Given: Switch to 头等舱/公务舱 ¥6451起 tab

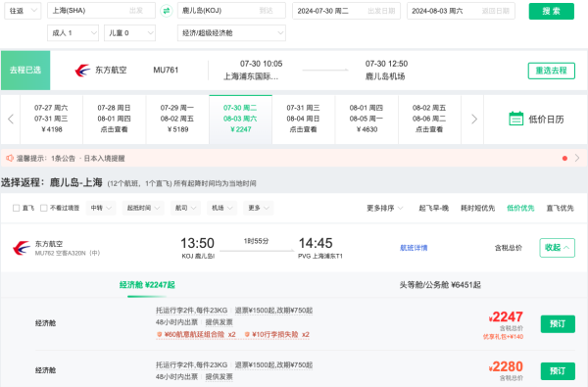Looking at the screenshot, I should click(x=440, y=285).
